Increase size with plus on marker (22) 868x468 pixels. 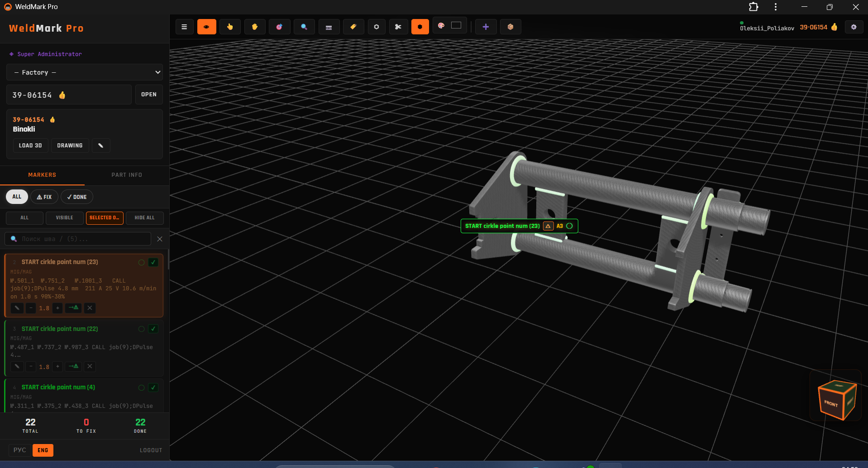click(x=57, y=366)
